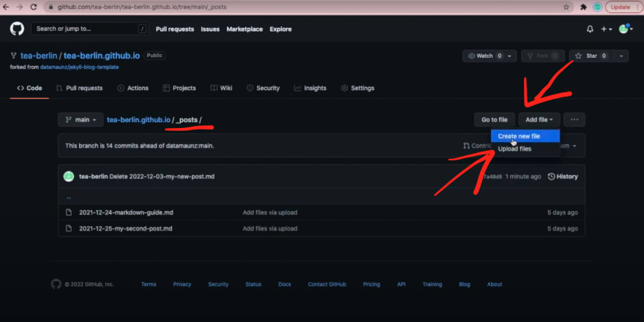The width and height of the screenshot is (644, 322).
Task: Open the tea-berlin.github.io repository title link
Action: click(102, 56)
